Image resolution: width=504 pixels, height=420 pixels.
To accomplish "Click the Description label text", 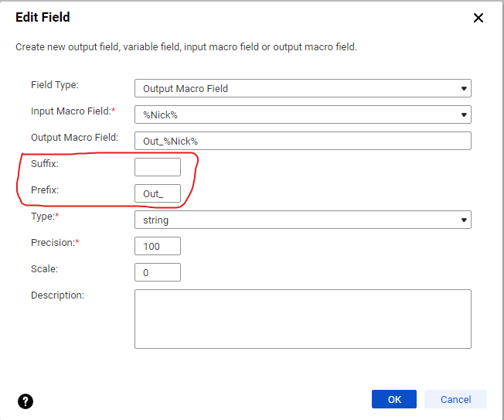I will 57,295.
